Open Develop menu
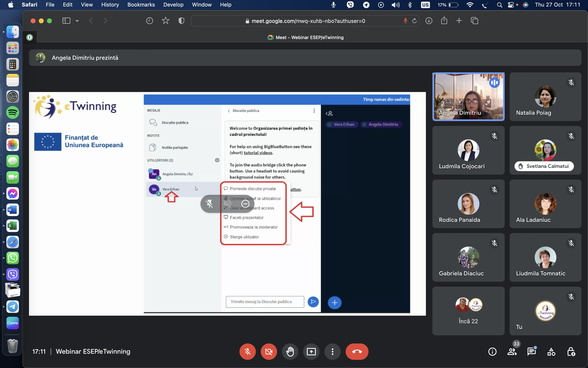This screenshot has width=588, height=368. click(x=173, y=5)
